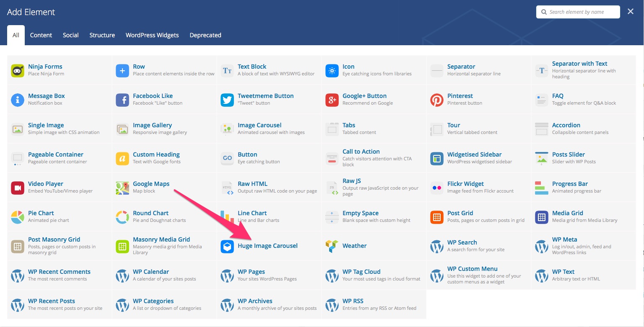Select the Video Player icon
The width and height of the screenshot is (644, 327).
18,188
